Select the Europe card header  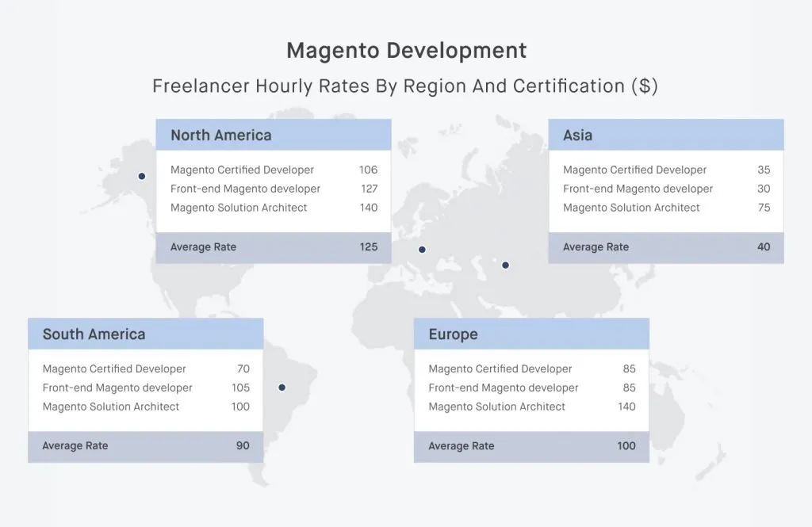click(x=530, y=334)
